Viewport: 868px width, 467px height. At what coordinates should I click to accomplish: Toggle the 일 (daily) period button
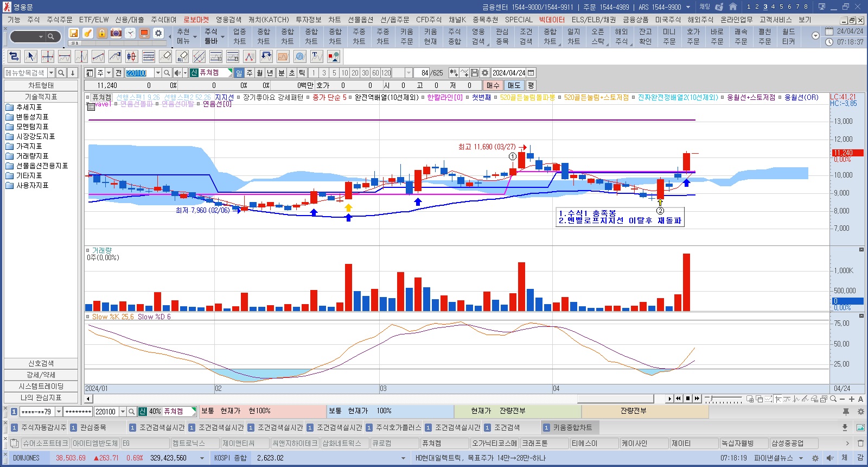tap(239, 73)
